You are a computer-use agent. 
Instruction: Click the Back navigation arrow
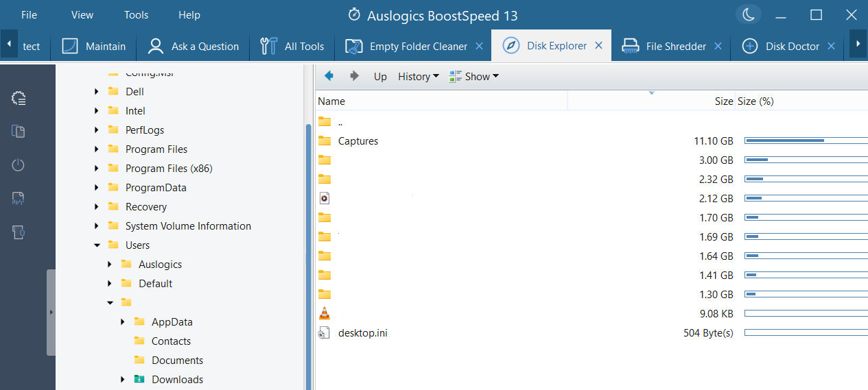tap(329, 76)
